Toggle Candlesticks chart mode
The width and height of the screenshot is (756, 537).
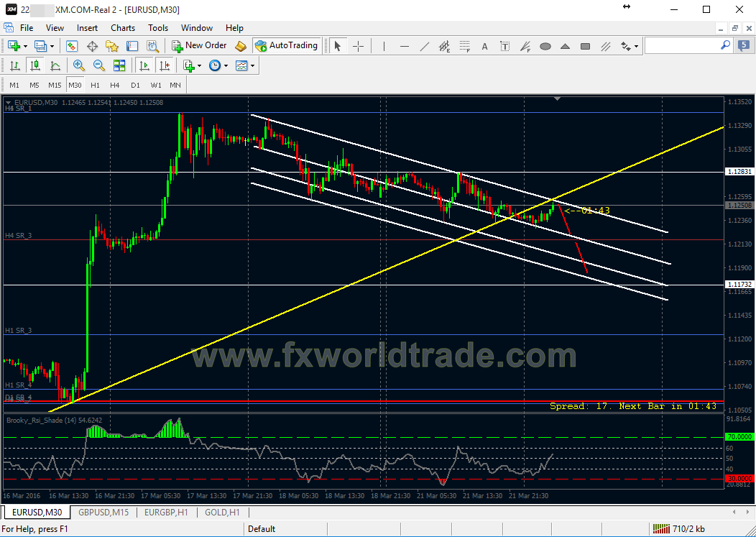click(35, 65)
